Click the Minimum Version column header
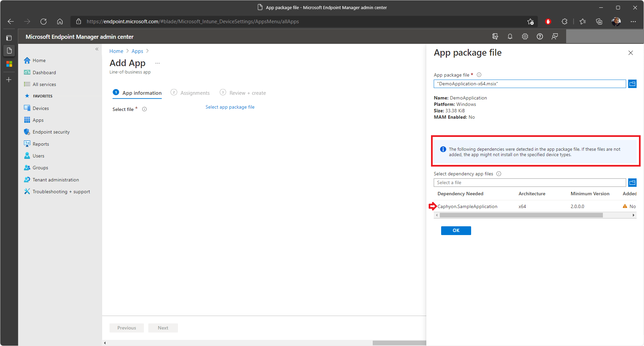Viewport: 644px width, 346px height. point(590,194)
